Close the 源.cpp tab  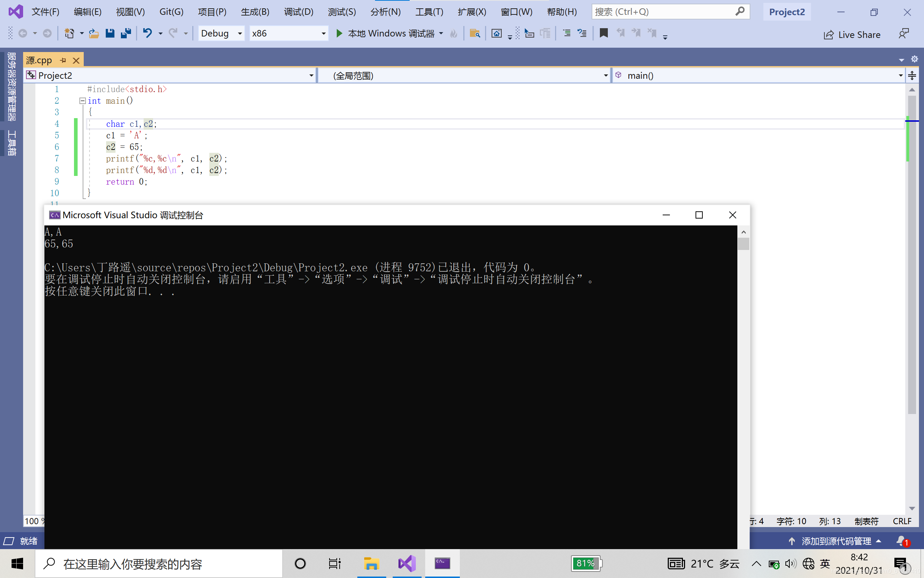pos(76,60)
